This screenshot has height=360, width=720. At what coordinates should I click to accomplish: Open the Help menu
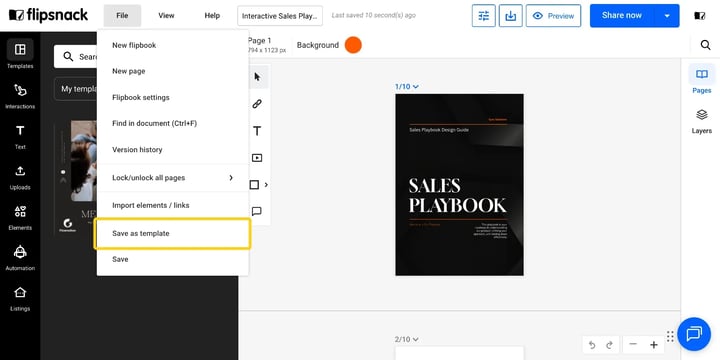click(212, 16)
